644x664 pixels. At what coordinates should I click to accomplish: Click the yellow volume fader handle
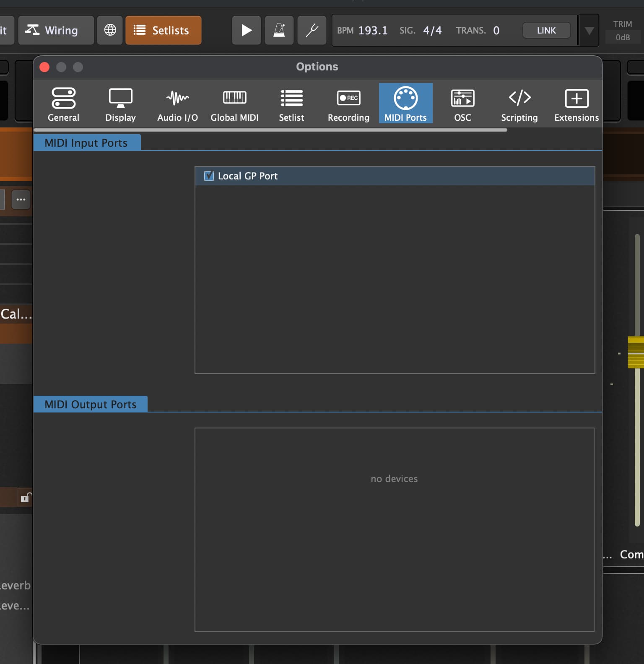[x=636, y=352]
